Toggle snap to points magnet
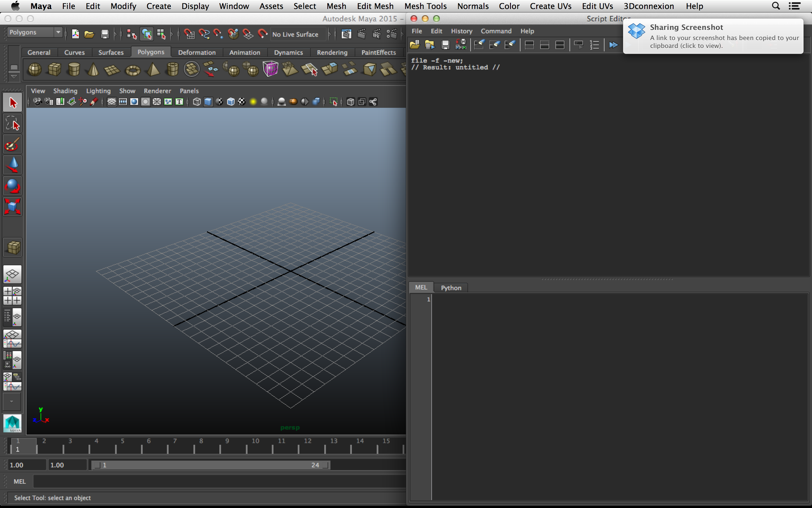 pyautogui.click(x=219, y=34)
